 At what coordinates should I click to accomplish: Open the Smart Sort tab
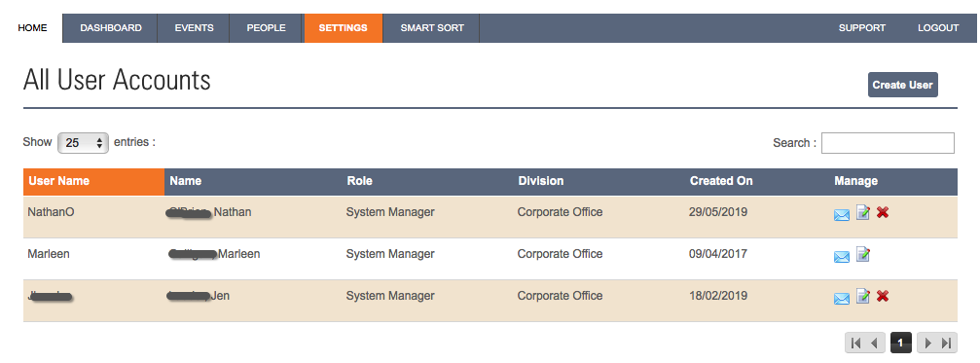(x=432, y=28)
